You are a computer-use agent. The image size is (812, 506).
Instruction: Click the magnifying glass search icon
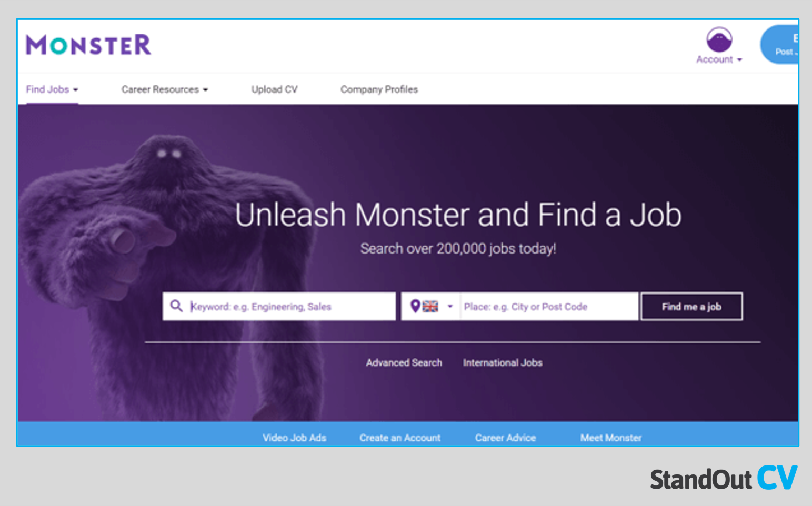click(176, 306)
